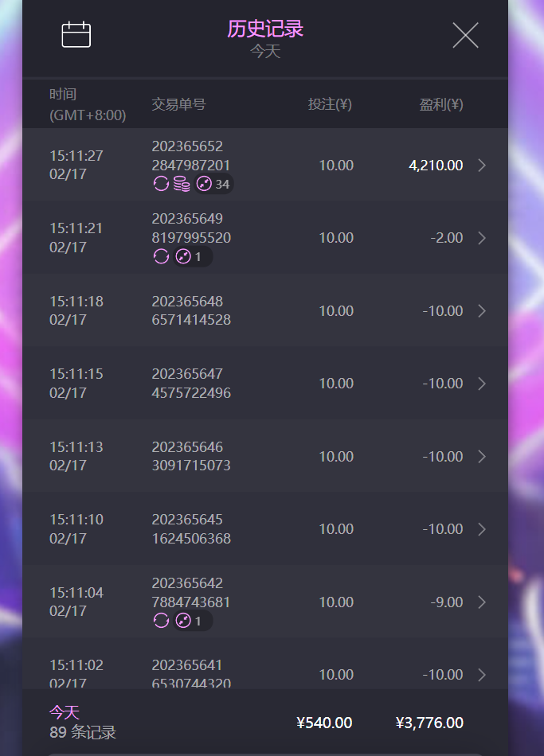This screenshot has height=756, width=544.
Task: Show details of the 15:11:10 record
Action: point(481,529)
